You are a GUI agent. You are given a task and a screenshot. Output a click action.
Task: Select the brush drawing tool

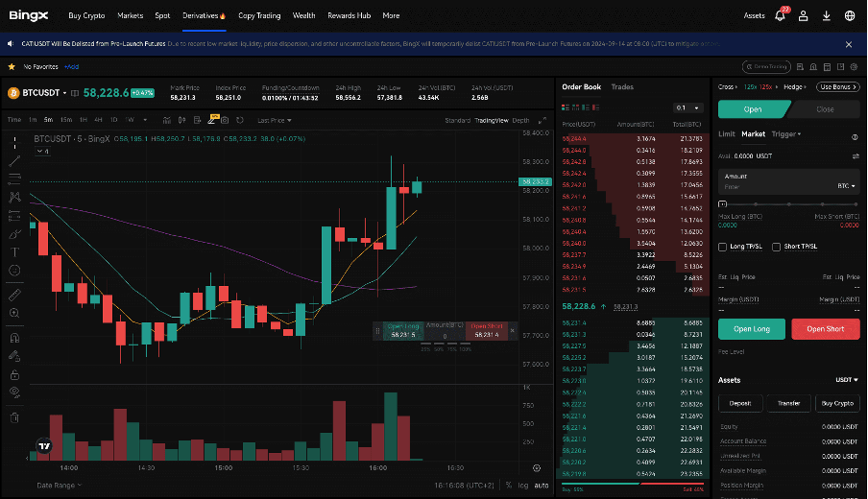15,234
